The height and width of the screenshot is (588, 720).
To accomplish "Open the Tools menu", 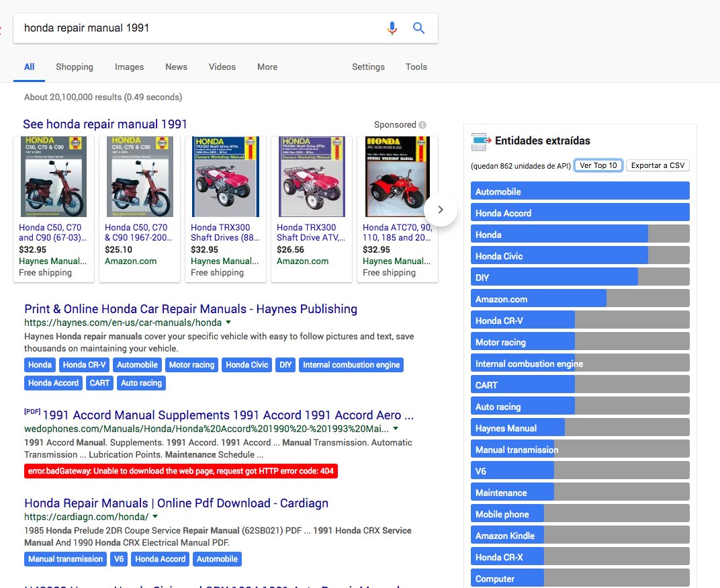I will pos(416,67).
